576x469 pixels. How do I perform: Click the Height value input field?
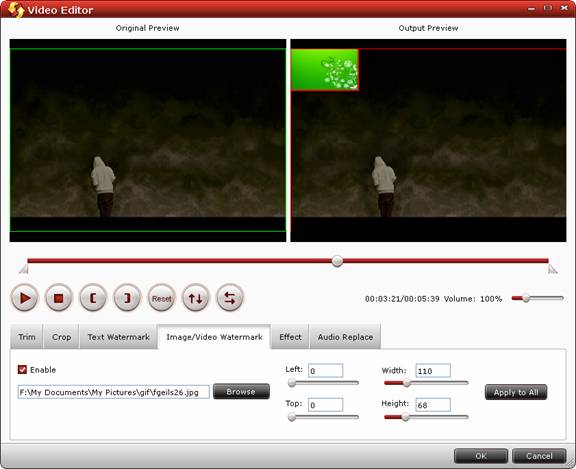click(x=433, y=405)
